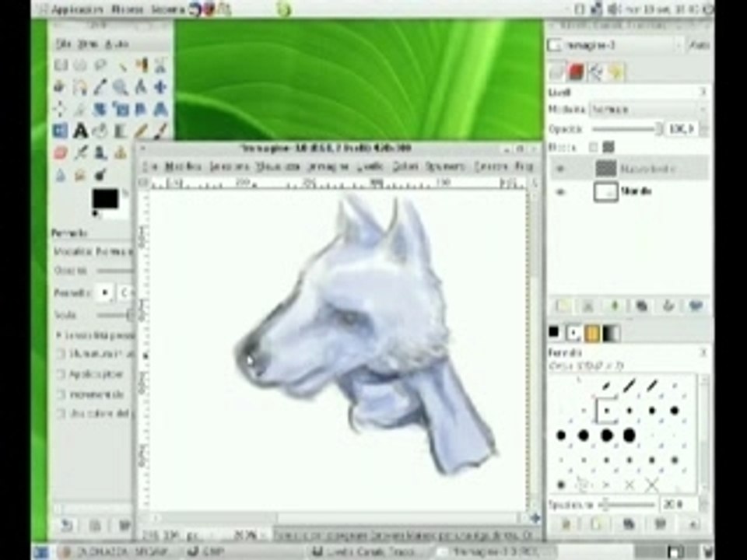Select the Select by Color tool
The width and height of the screenshot is (747, 560).
[141, 65]
